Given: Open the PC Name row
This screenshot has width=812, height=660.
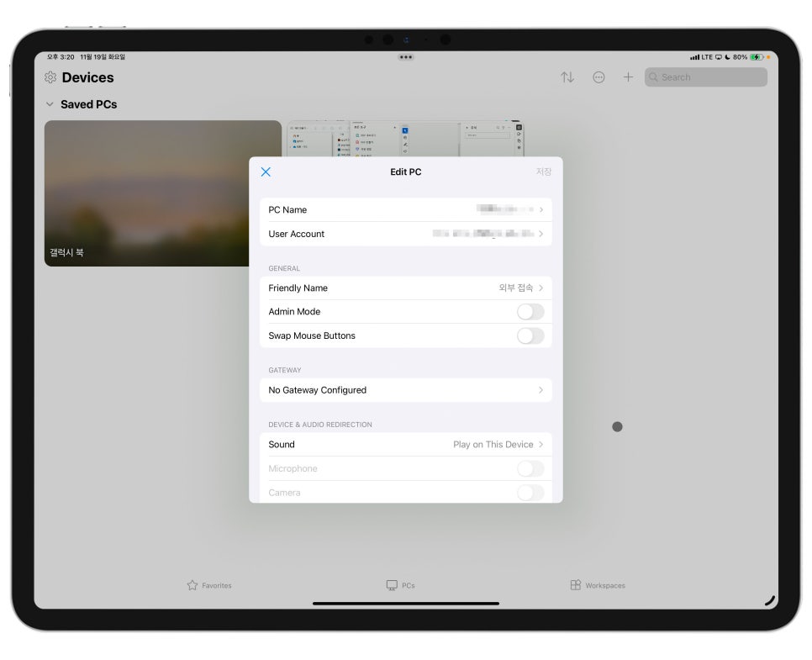Looking at the screenshot, I should tap(405, 210).
